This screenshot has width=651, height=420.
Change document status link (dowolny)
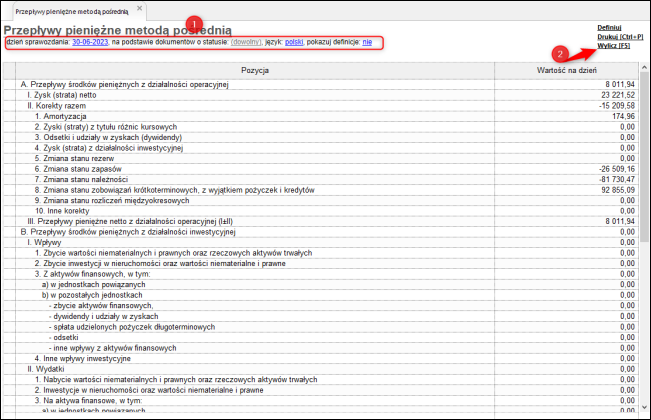pyautogui.click(x=246, y=42)
